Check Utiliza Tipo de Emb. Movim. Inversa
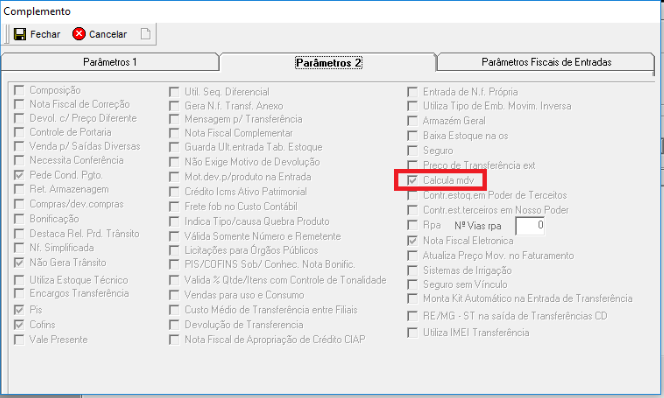The image size is (664, 398). click(x=412, y=106)
